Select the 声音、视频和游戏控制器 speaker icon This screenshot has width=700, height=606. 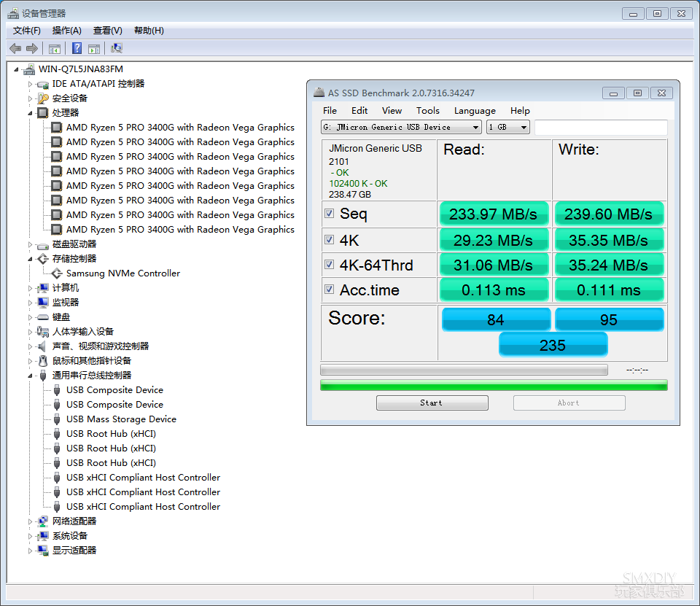click(42, 346)
